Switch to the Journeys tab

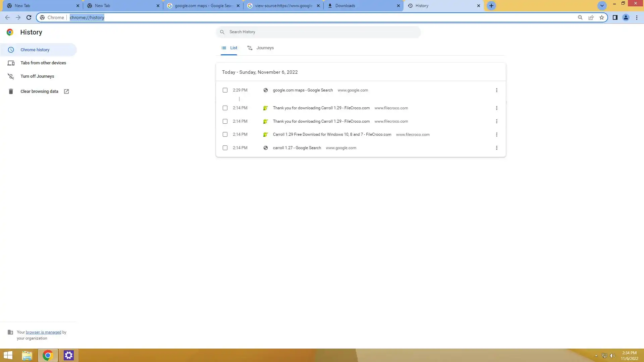tap(261, 48)
